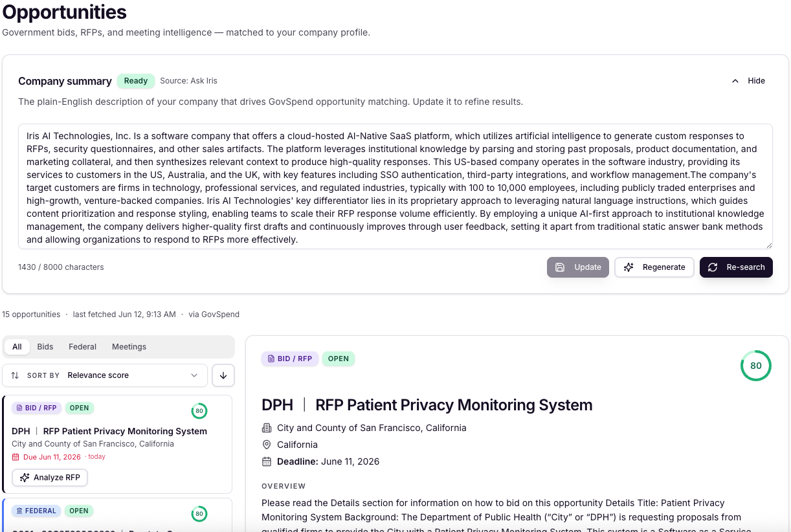Viewport: 791px width, 532px height.
Task: Click the document icon in detail BID / RFP badge
Action: 271,359
